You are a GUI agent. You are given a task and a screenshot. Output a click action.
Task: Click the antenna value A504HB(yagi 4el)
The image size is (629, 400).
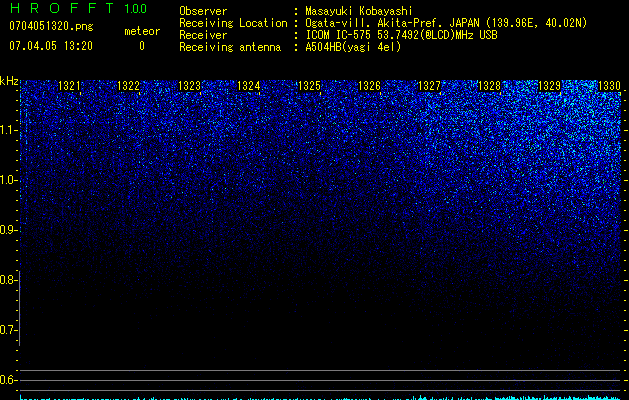point(353,47)
